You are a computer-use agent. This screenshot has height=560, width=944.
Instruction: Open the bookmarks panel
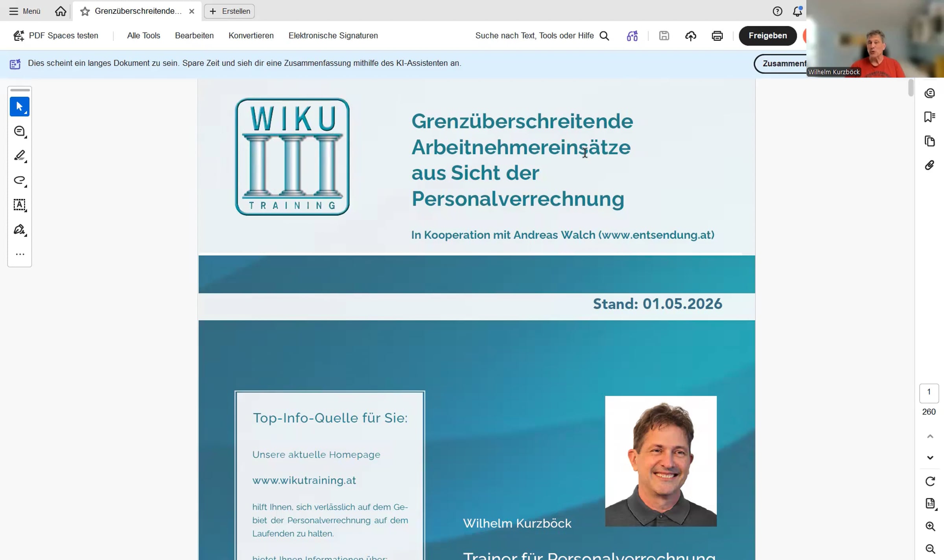(x=929, y=117)
